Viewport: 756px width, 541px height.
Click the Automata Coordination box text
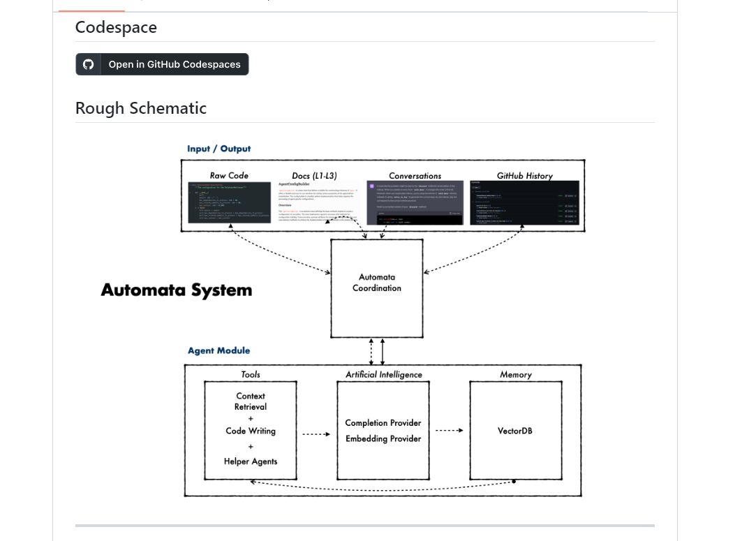(376, 283)
